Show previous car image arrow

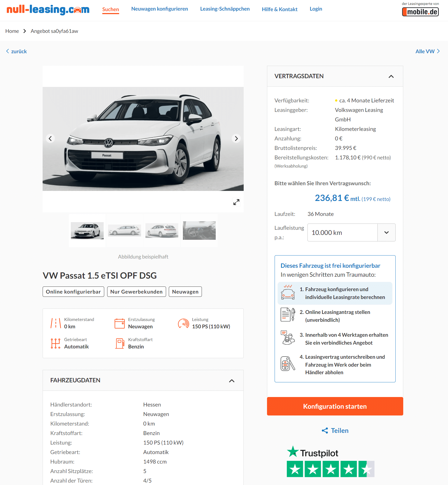[x=50, y=138]
